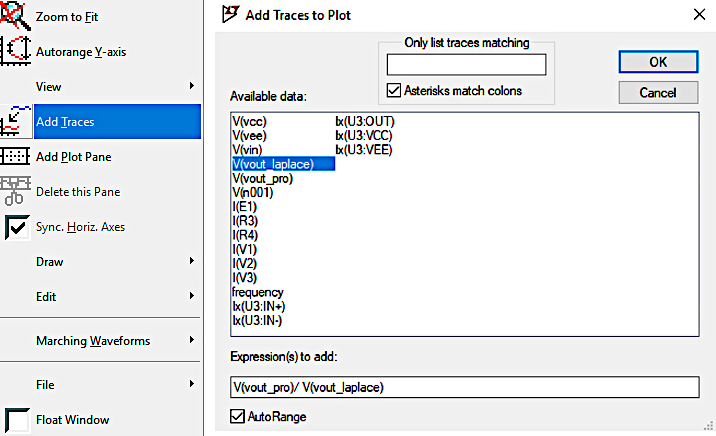
Task: Toggle Sync. Horiz. Axes checkmark
Action: coord(17,227)
